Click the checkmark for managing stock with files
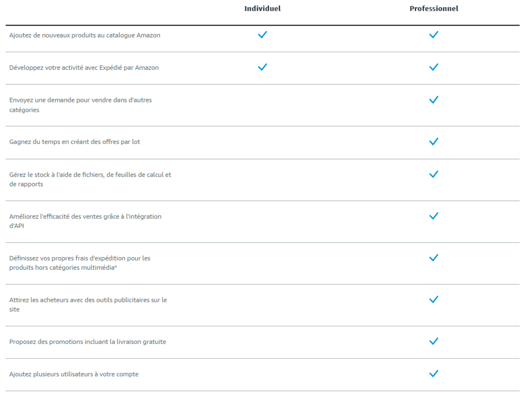Screen dimensions: 532x393 pos(434,174)
